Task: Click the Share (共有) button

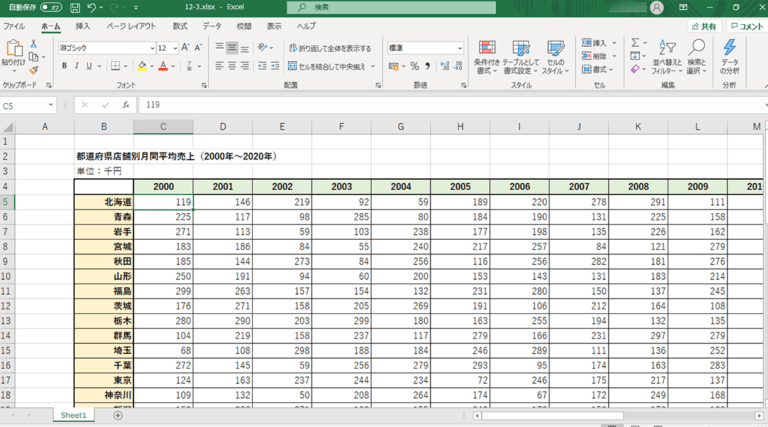Action: coord(704,27)
